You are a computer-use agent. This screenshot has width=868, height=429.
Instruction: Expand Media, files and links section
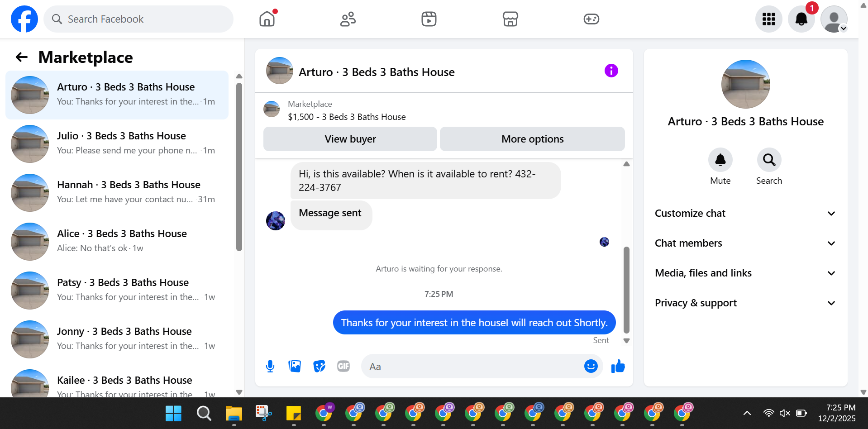[745, 273]
